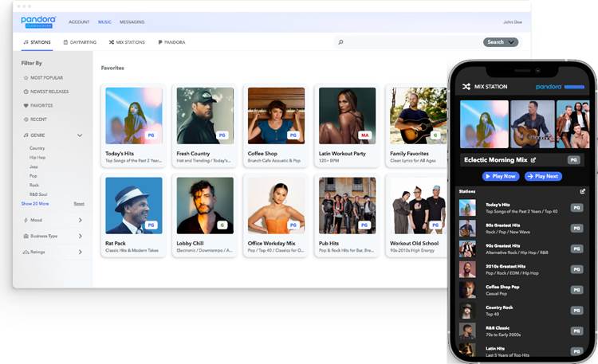Open Pub Hits station card
598x364 pixels.
[347, 216]
